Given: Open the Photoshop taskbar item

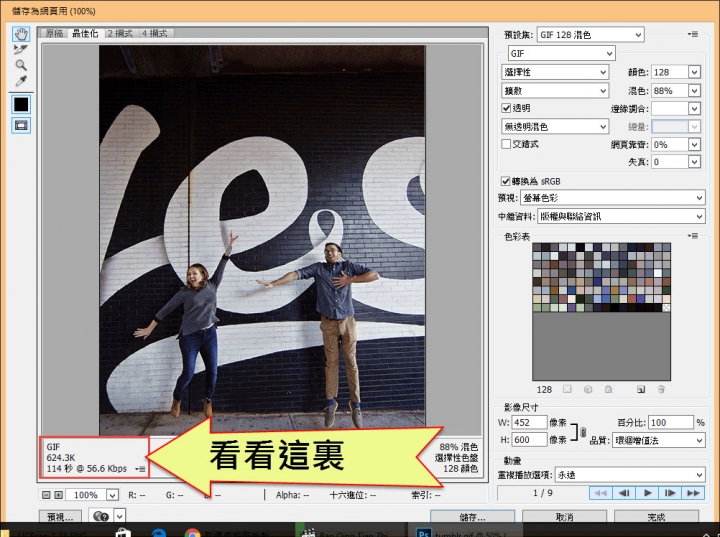Looking at the screenshot, I should tap(465, 532).
